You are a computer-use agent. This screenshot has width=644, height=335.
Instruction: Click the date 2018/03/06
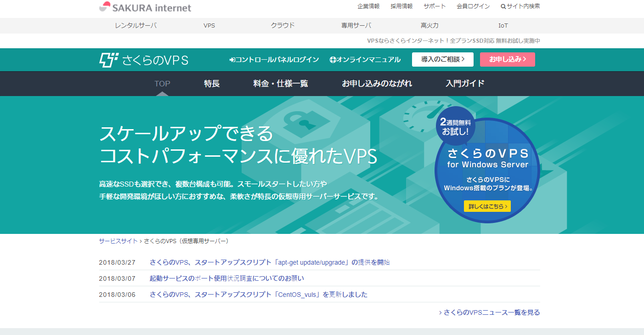pyautogui.click(x=117, y=295)
